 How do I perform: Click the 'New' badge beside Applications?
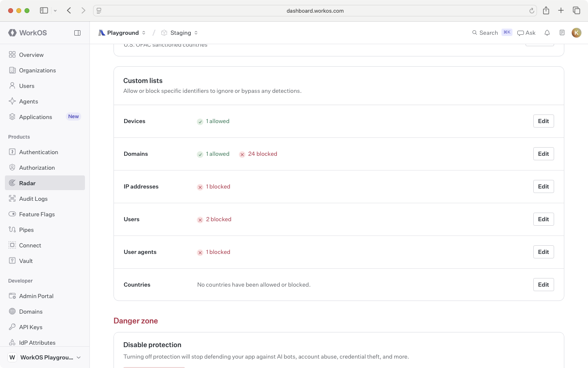click(73, 117)
